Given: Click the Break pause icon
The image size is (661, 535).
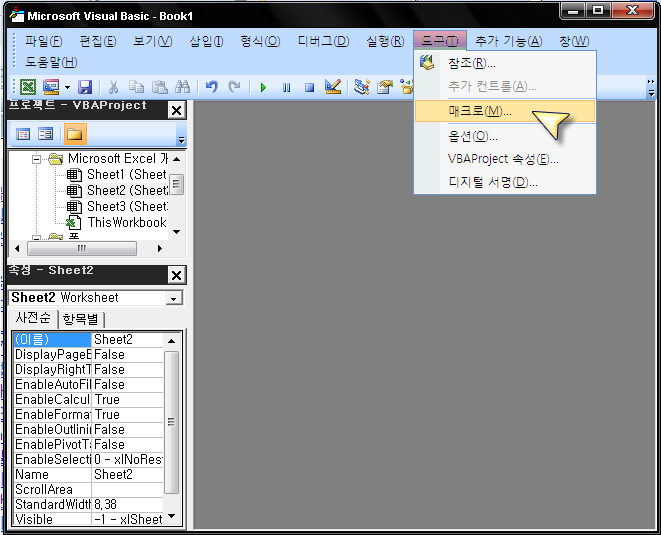Looking at the screenshot, I should (x=286, y=88).
